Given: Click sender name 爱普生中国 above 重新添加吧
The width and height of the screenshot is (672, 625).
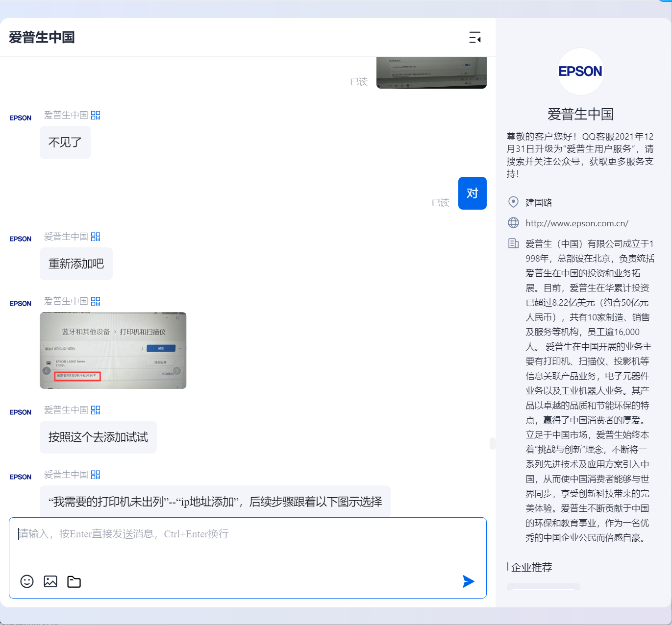Looking at the screenshot, I should point(66,237).
